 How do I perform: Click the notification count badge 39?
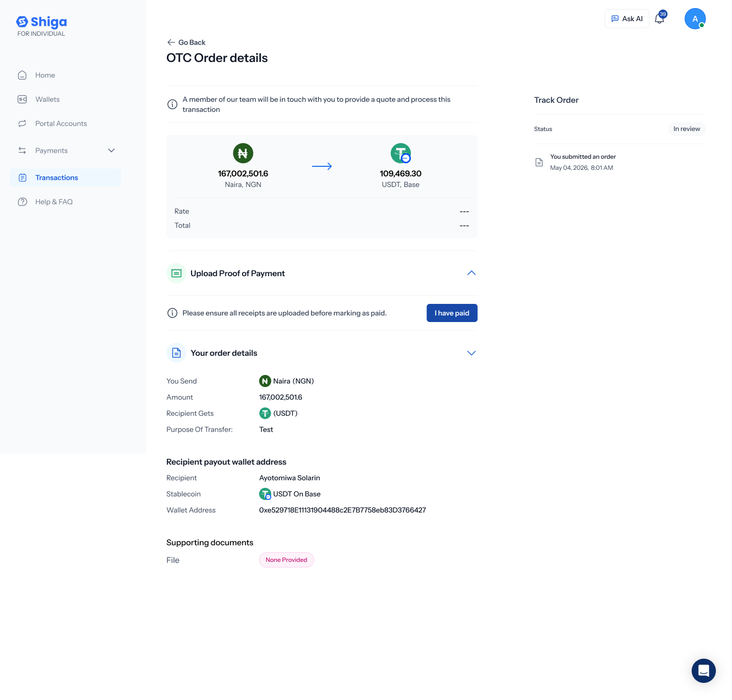pos(663,14)
